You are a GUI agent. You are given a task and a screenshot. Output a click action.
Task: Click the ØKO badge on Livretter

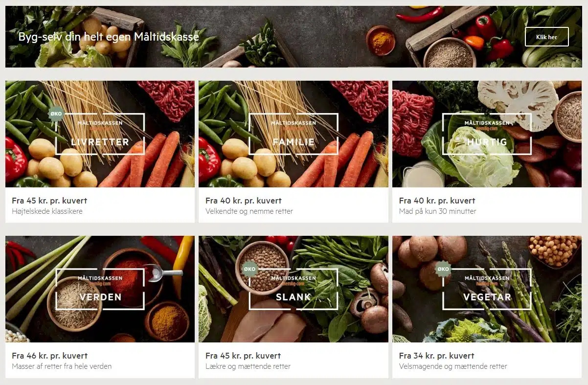(56, 114)
